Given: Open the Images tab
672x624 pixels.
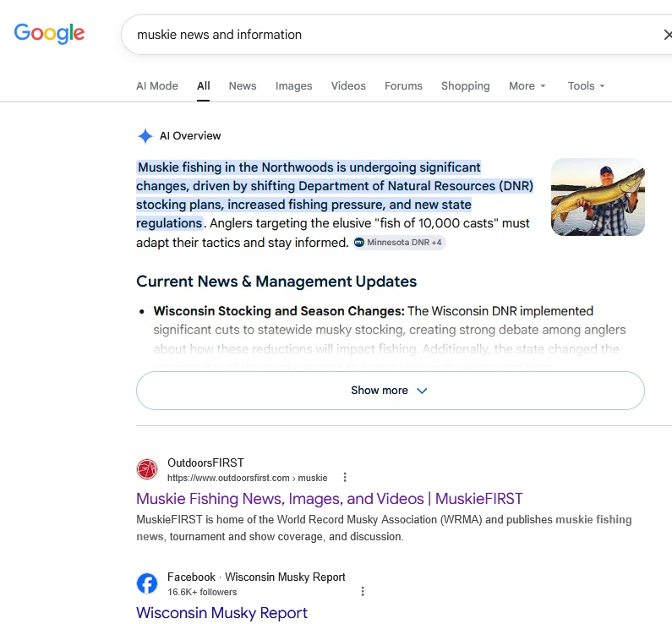Looking at the screenshot, I should [x=293, y=85].
